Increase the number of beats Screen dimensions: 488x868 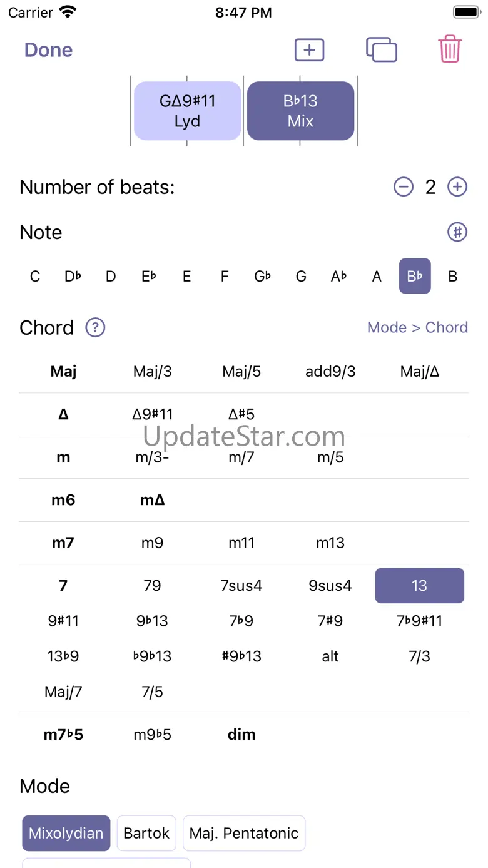[x=457, y=187]
